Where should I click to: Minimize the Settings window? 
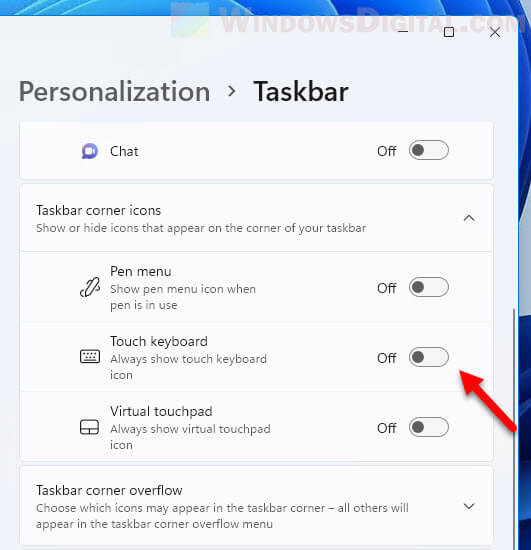click(x=403, y=32)
